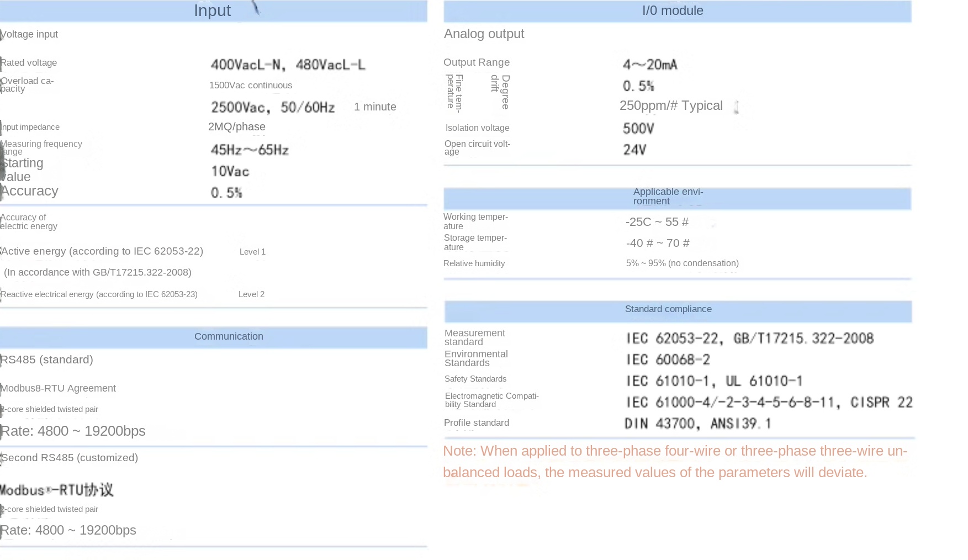Click the Modbus8-RTU Agreement text
This screenshot has width=968, height=560.
point(58,388)
